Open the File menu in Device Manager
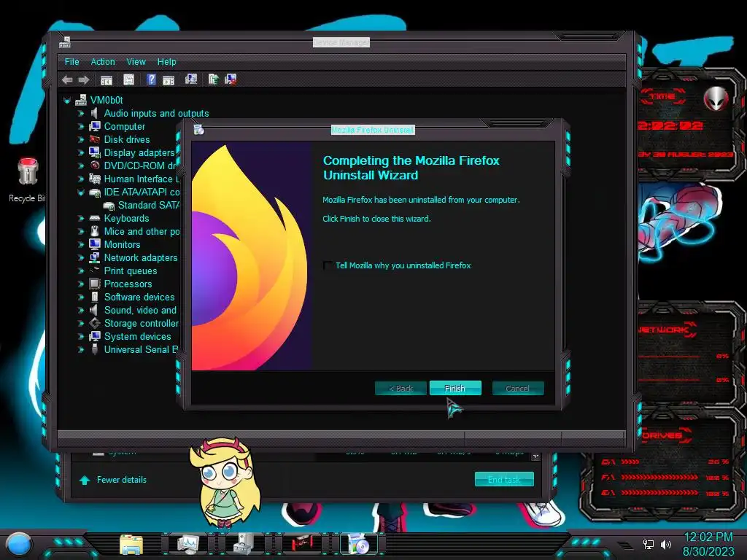The image size is (747, 560). pyautogui.click(x=72, y=62)
